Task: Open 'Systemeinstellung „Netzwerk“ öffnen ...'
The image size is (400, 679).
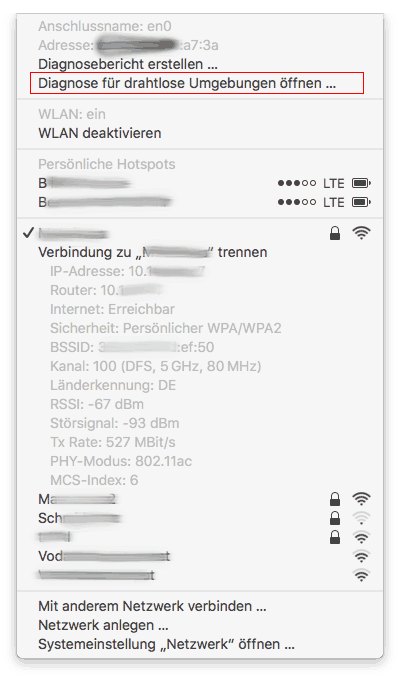Action: click(167, 644)
